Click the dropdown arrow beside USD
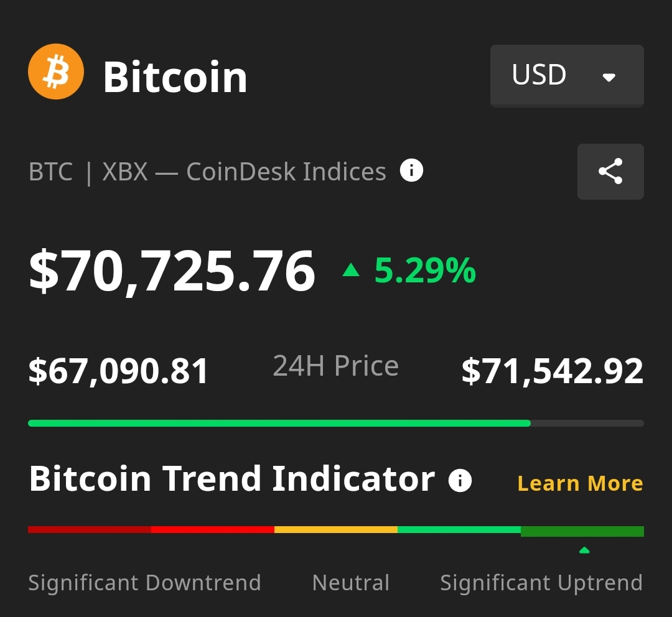This screenshot has height=617, width=672. 609,77
